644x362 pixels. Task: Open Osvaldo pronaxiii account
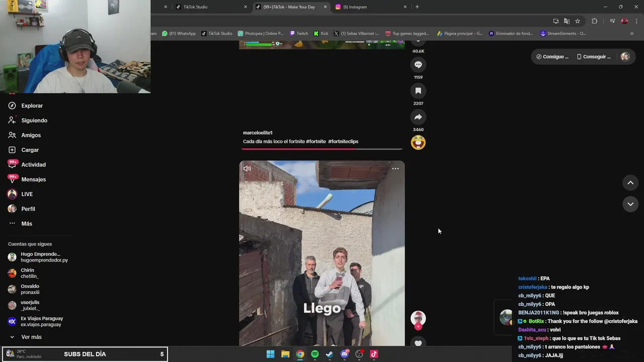click(24, 289)
